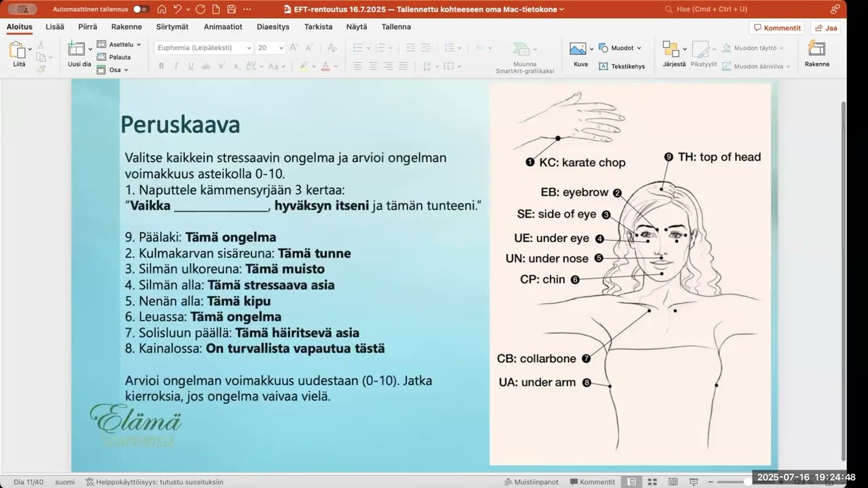Click the red font color icon
Screen dimensions: 868x488
coord(325,66)
